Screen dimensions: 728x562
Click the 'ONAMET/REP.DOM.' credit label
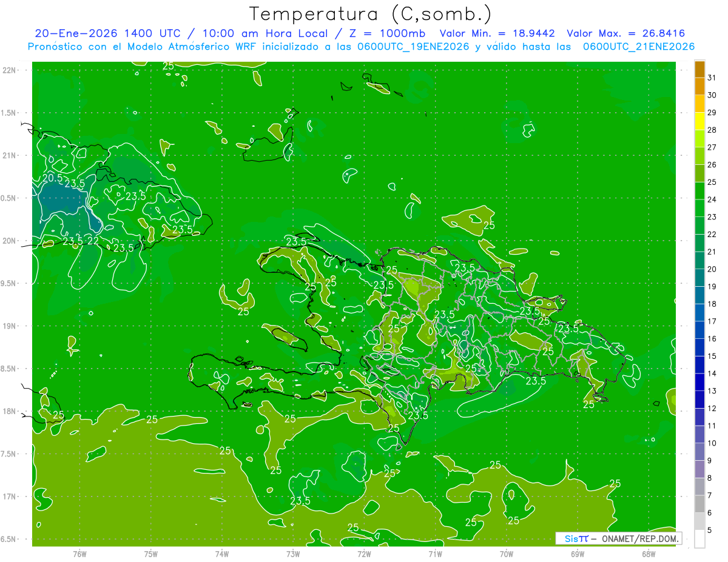(639, 538)
